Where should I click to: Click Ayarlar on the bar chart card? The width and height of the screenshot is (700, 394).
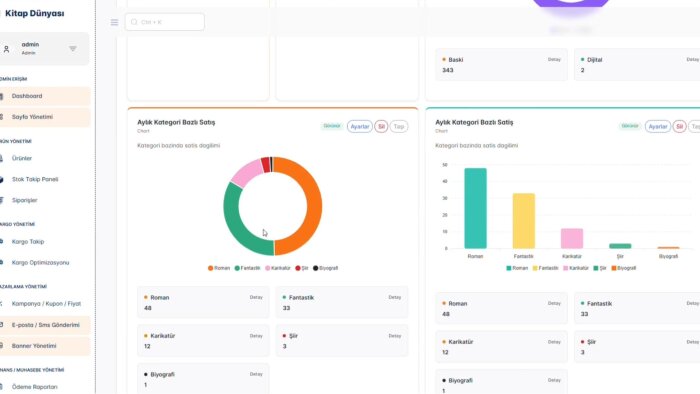click(658, 127)
